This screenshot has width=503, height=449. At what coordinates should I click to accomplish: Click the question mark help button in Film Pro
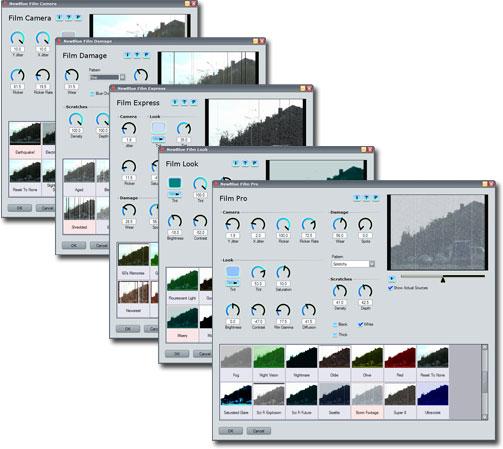coord(366,198)
